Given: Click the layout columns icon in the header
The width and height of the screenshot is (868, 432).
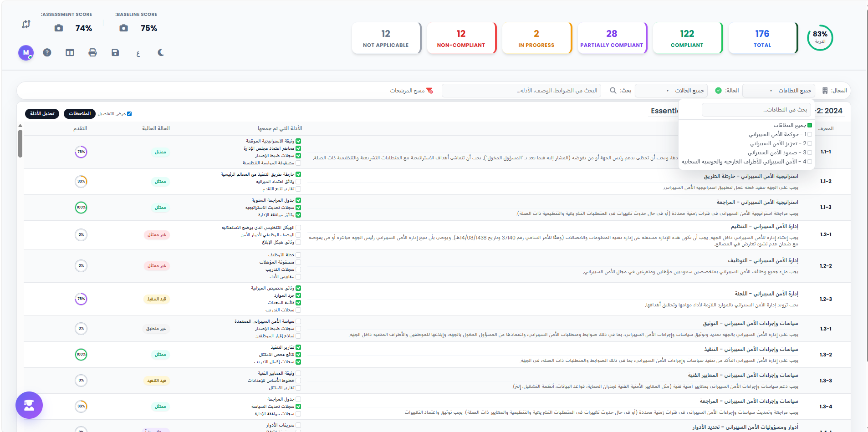Looking at the screenshot, I should (x=70, y=52).
